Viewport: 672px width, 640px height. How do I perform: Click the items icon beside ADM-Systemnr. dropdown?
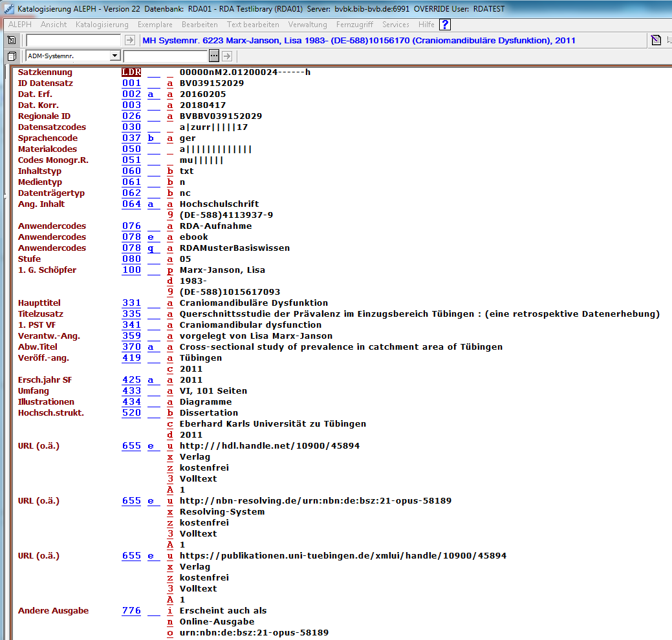click(x=12, y=56)
